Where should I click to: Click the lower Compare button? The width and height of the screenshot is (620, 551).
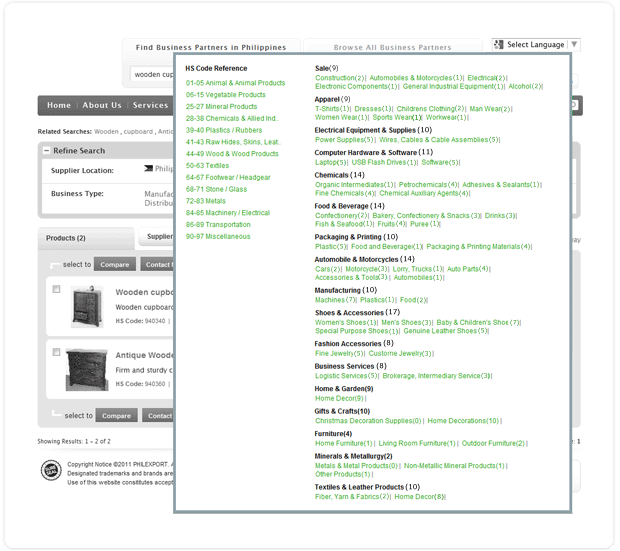pos(116,415)
